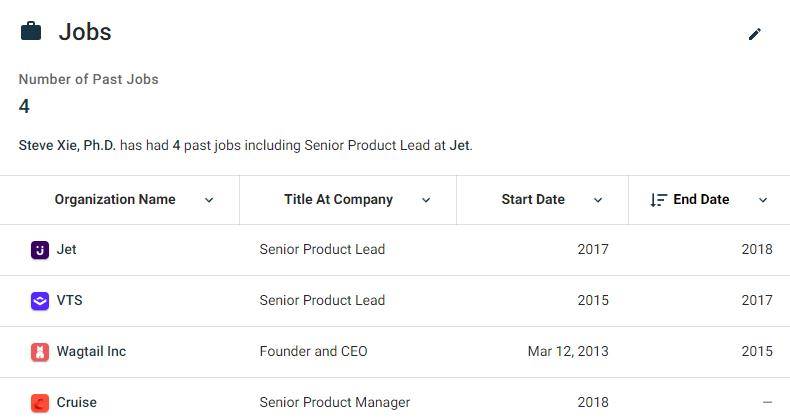Image resolution: width=790 pixels, height=420 pixels.
Task: Open the VTS company logo icon
Action: (x=40, y=301)
